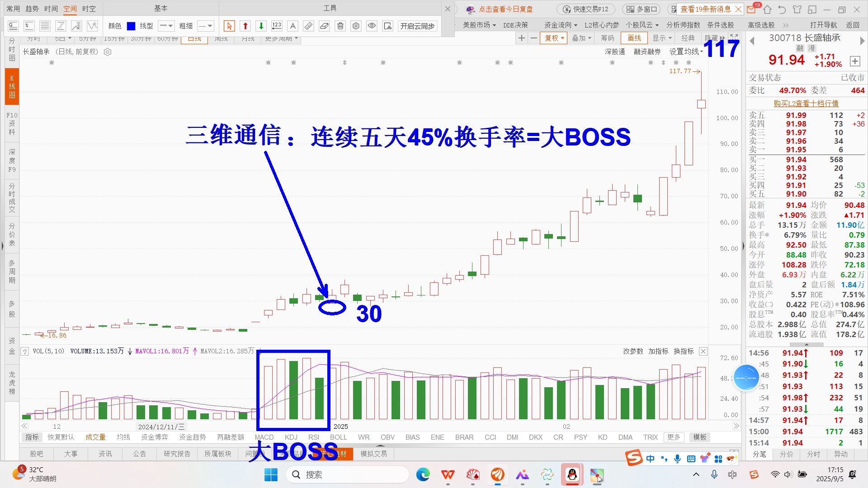Open 融资融券 link
Image resolution: width=868 pixels, height=488 pixels.
tap(647, 52)
